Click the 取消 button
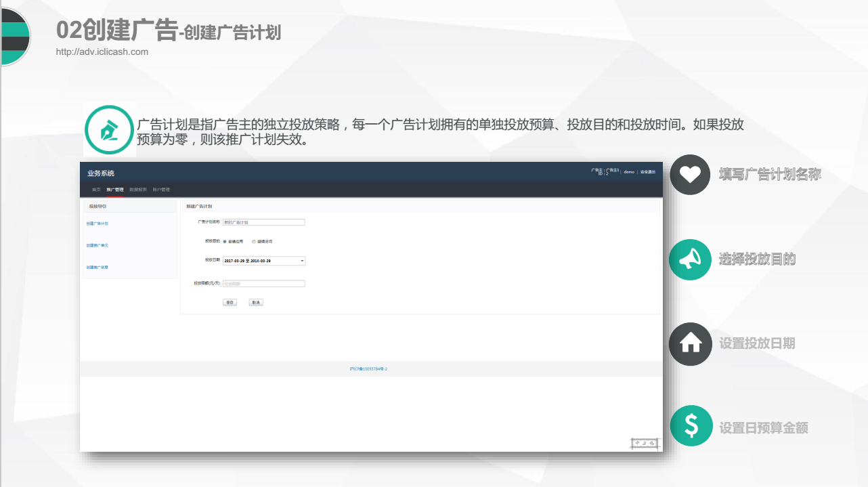The height and width of the screenshot is (487, 868). [256, 302]
